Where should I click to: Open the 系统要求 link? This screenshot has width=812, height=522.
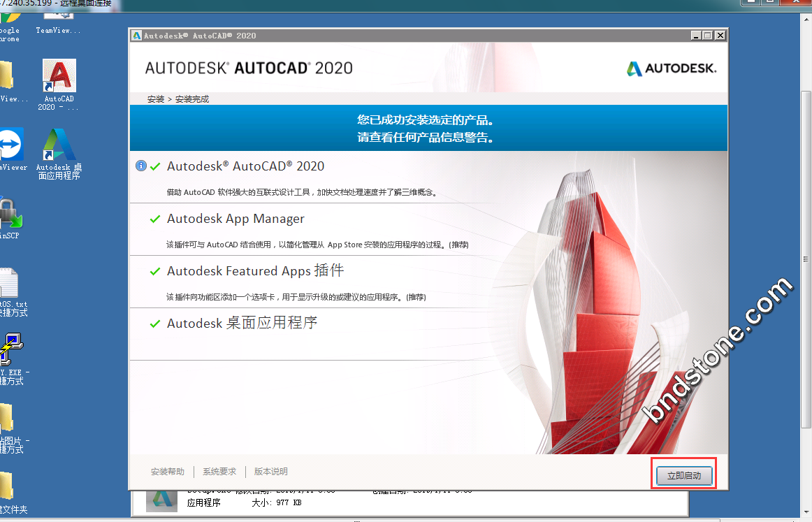pyautogui.click(x=219, y=472)
